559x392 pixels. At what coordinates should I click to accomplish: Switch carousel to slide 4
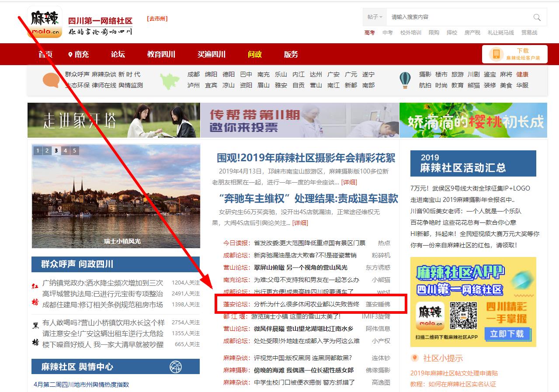tap(65, 151)
